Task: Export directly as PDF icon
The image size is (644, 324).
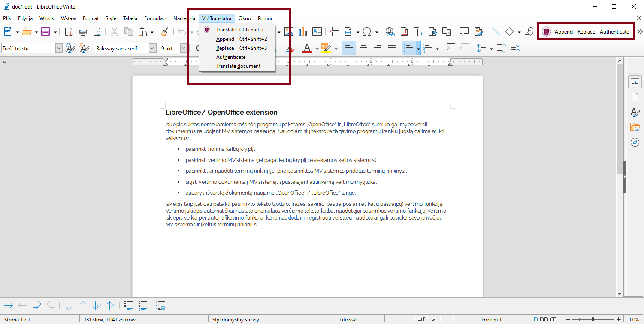Action: pyautogui.click(x=69, y=31)
